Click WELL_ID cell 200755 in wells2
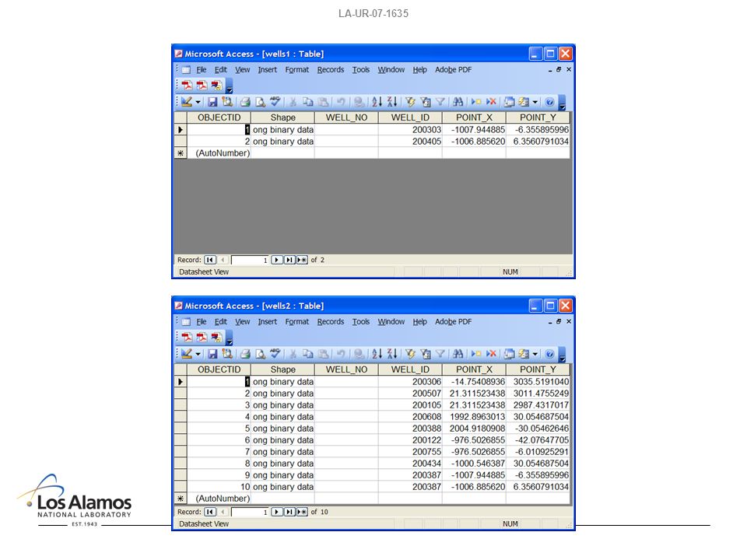The image size is (747, 560). pyautogui.click(x=410, y=451)
